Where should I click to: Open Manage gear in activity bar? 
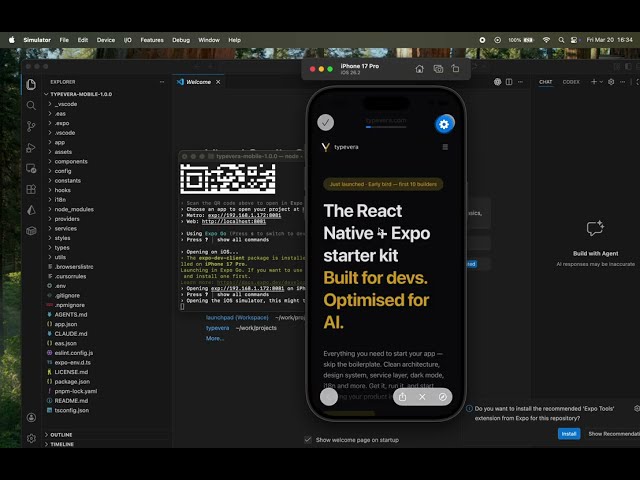31,438
